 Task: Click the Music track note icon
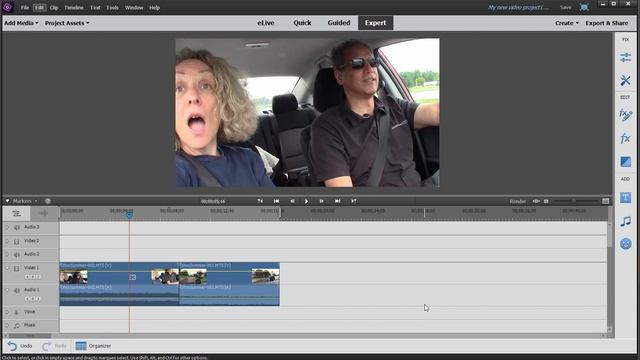[16, 326]
